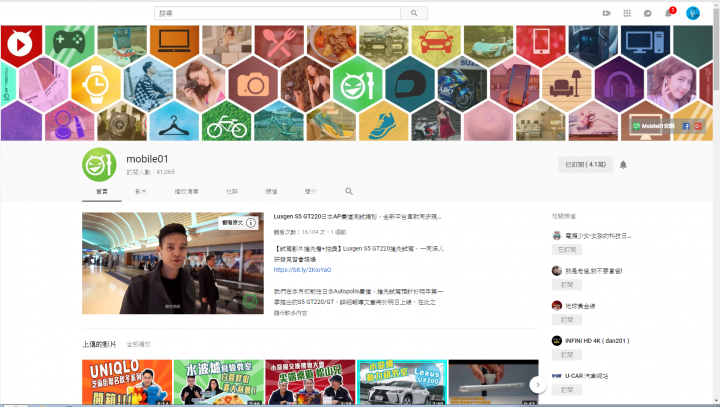Click the info icon on featured video
Screen dimensions: 720x407
click(251, 223)
